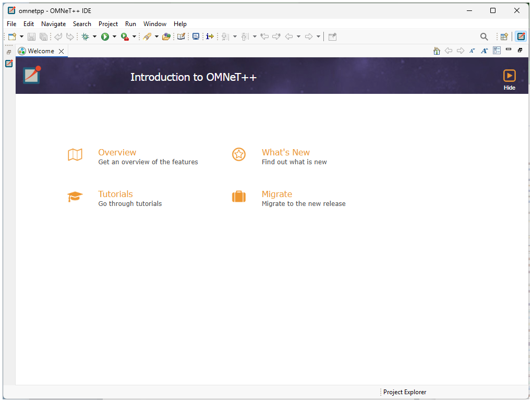Click the magnifier Search icon in toolbar
Viewport: 532px width, 402px height.
pyautogui.click(x=484, y=36)
